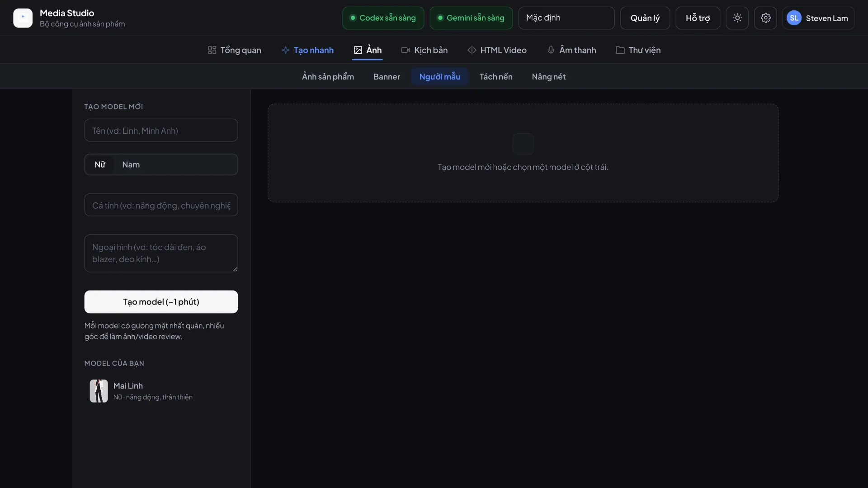Select Ảnh sản phẩm sub-tab
This screenshot has width=868, height=488.
point(328,77)
